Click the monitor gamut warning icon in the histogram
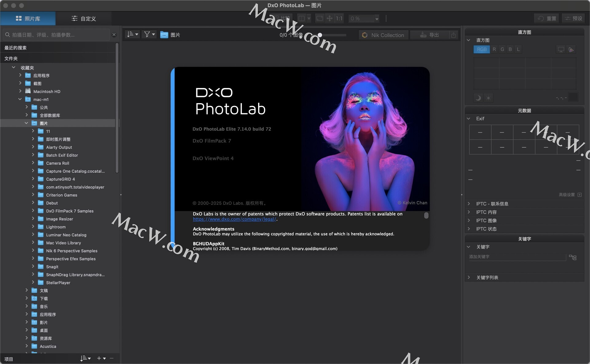 tap(561, 49)
